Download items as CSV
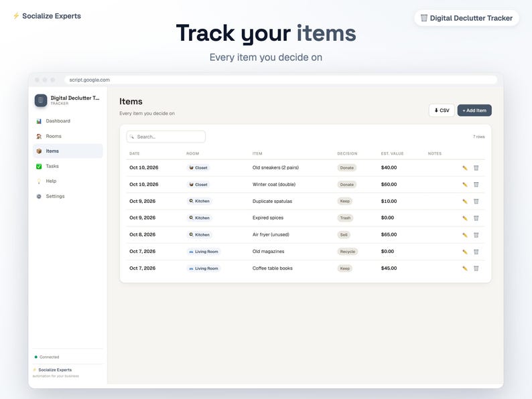This screenshot has height=399, width=532. 442,110
